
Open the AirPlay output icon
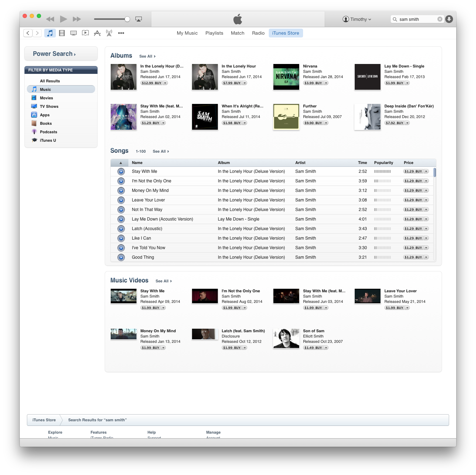point(139,19)
